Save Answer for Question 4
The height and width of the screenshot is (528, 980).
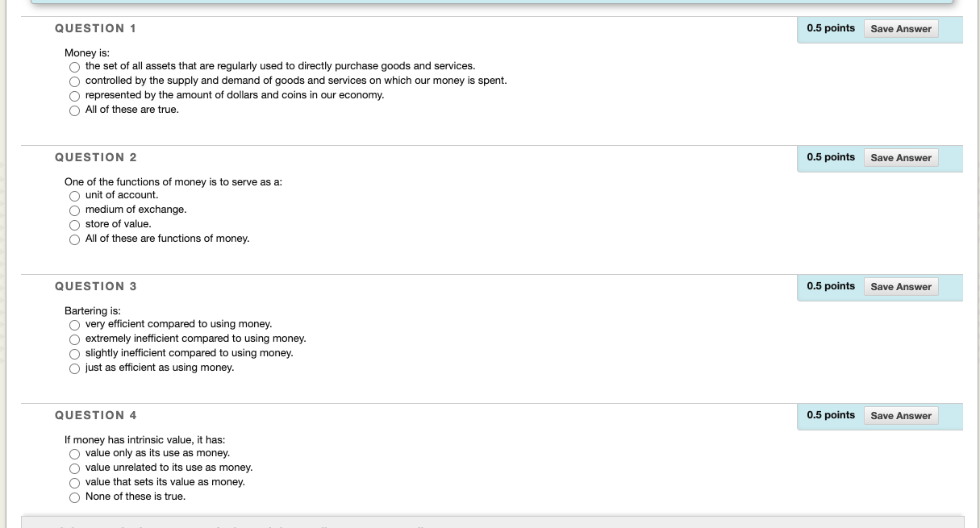901,416
